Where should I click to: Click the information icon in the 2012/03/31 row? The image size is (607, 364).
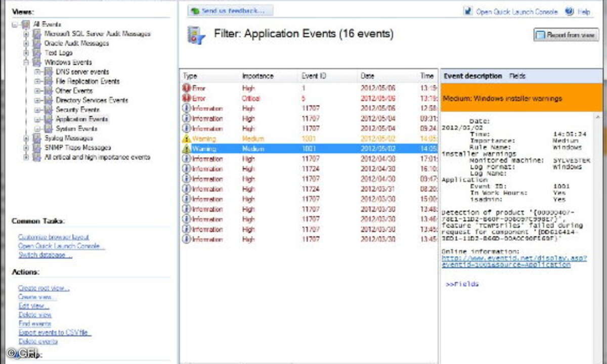186,189
